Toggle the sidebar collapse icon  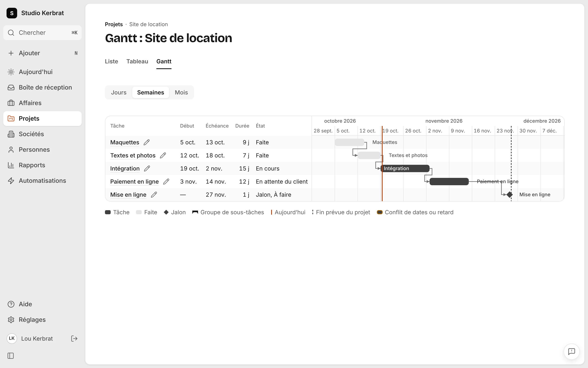(x=11, y=356)
